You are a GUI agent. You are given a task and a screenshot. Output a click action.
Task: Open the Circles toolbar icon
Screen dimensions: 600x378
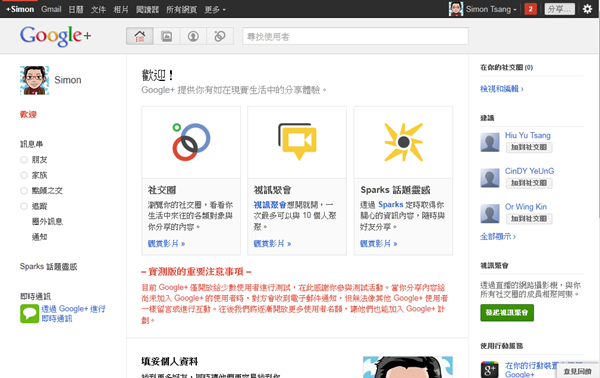(x=220, y=36)
